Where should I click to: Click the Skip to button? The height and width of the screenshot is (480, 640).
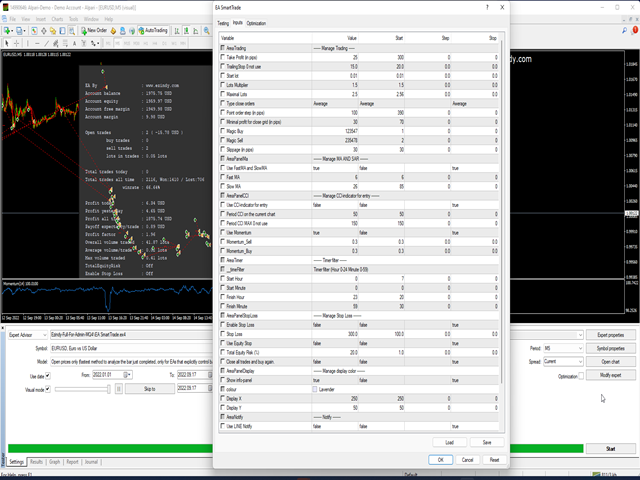(150, 389)
